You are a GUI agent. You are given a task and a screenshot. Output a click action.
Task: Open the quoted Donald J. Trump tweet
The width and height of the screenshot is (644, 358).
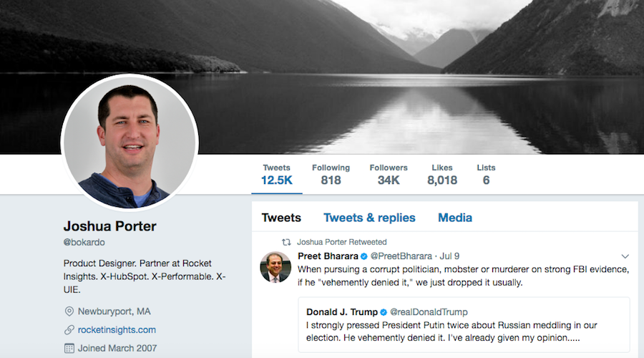coord(464,325)
